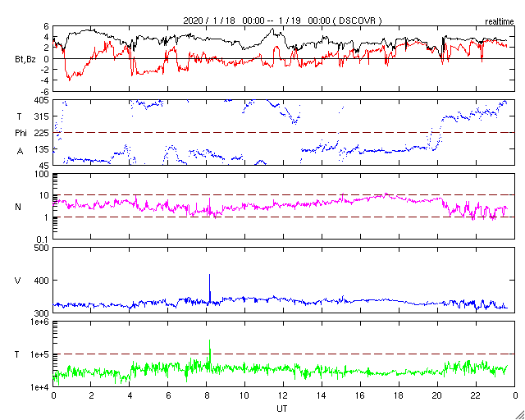The height and width of the screenshot is (420, 525).
Task: Select the "N" density panel label
Action: (18, 207)
